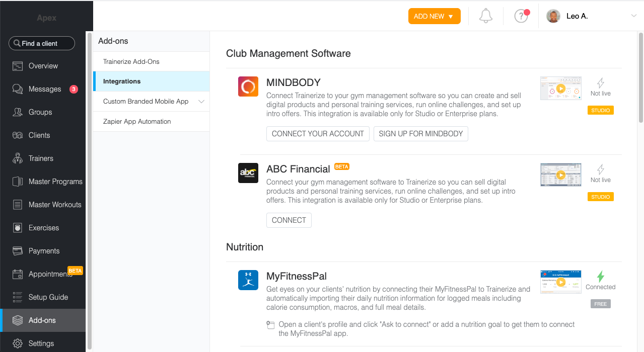
Task: Open Zapier App Automation item
Action: tap(151, 122)
